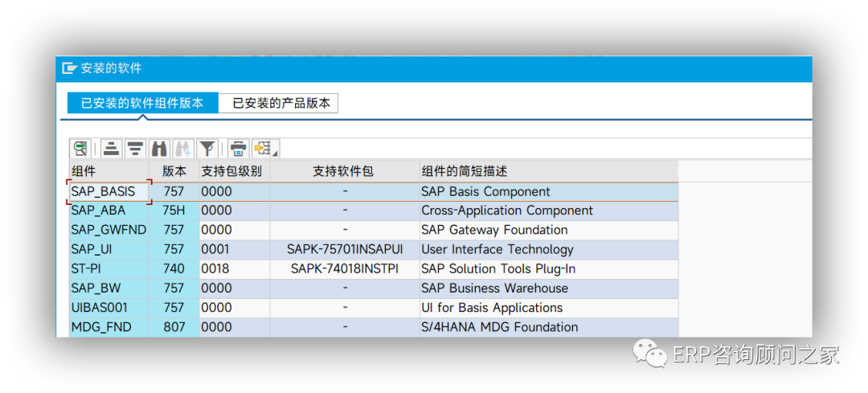The height and width of the screenshot is (393, 868).
Task: Open Find with the binoculars icon
Action: pyautogui.click(x=159, y=149)
